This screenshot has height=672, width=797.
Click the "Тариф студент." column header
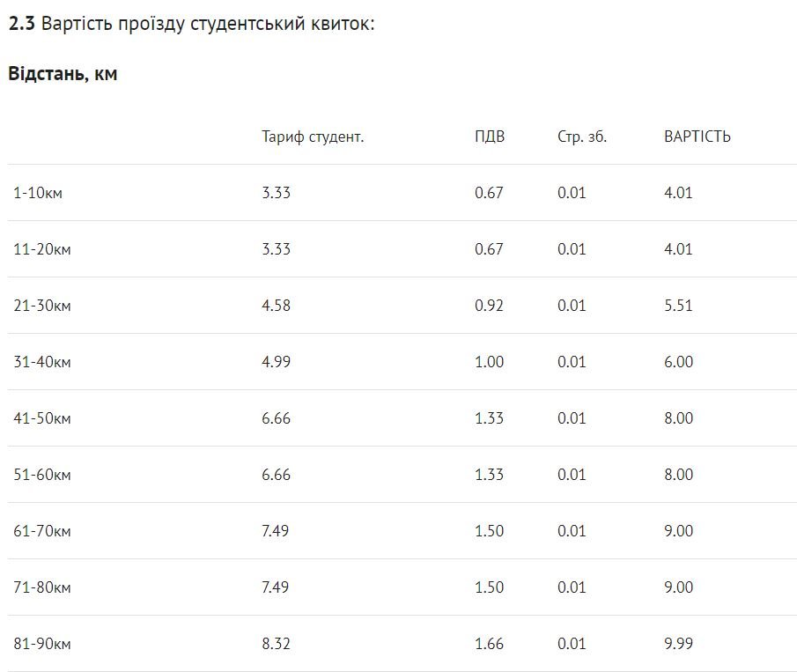(x=313, y=137)
